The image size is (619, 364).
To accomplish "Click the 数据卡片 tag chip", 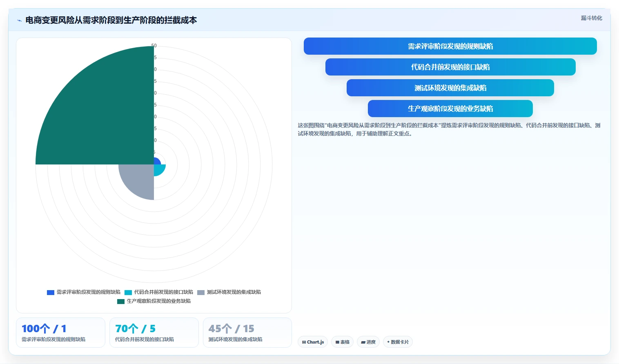I will click(x=398, y=342).
